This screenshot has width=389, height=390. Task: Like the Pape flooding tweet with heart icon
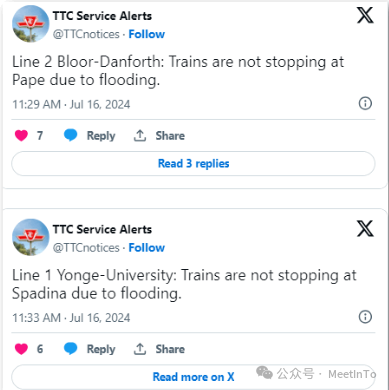pos(21,135)
